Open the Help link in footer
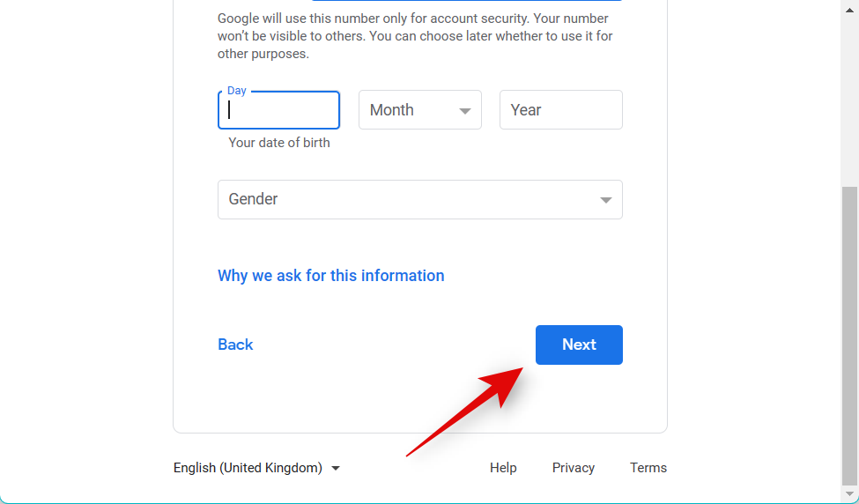859x504 pixels. pos(503,468)
